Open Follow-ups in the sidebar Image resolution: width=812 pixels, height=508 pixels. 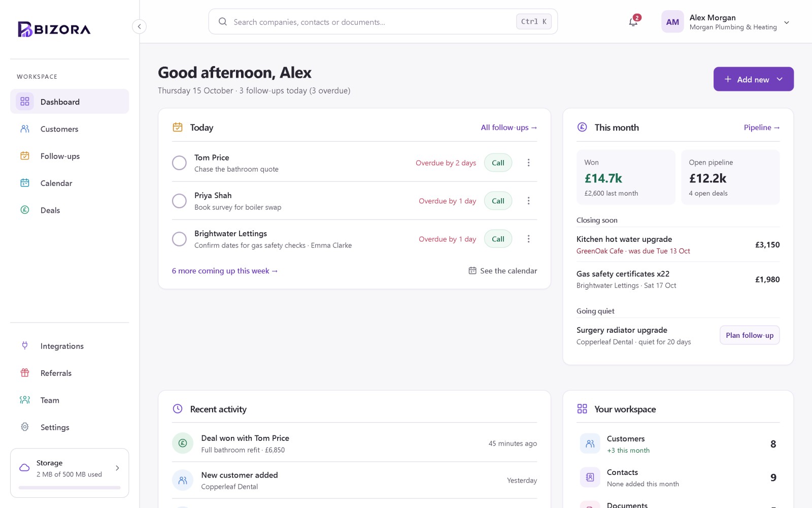(x=70, y=156)
